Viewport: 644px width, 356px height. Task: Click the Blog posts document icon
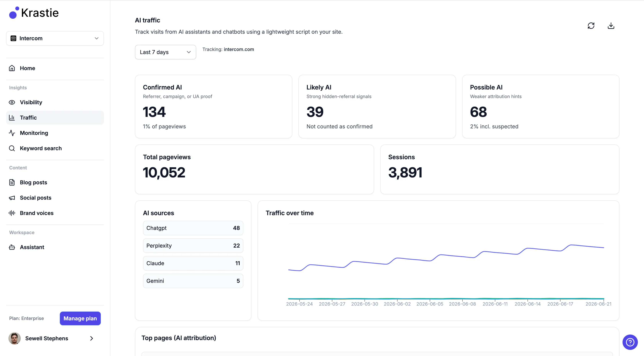[x=12, y=182]
